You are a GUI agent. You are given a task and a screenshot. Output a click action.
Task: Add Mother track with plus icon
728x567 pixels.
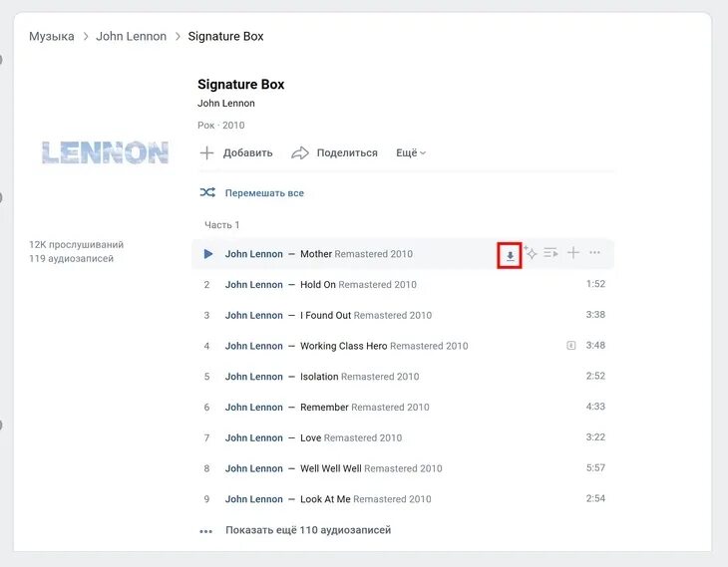pyautogui.click(x=573, y=253)
